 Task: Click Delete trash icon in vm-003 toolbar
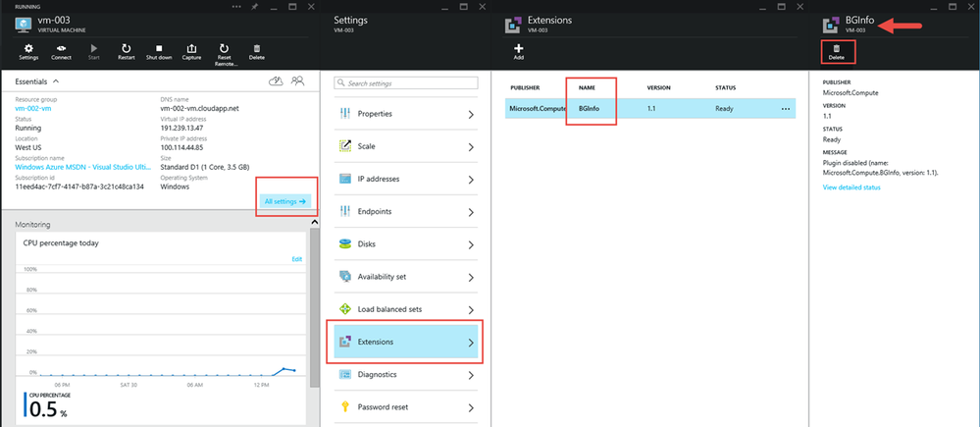coord(256,48)
